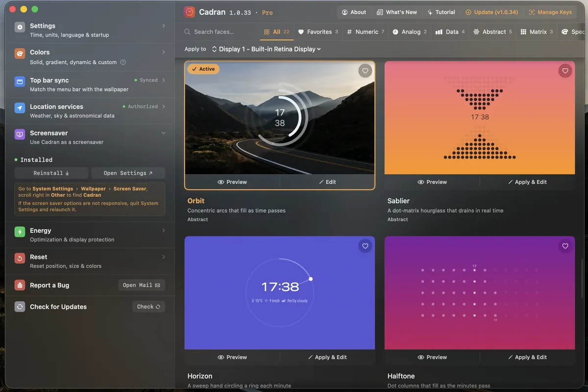
Task: Collapse the Screensaver section chevron
Action: (x=164, y=133)
